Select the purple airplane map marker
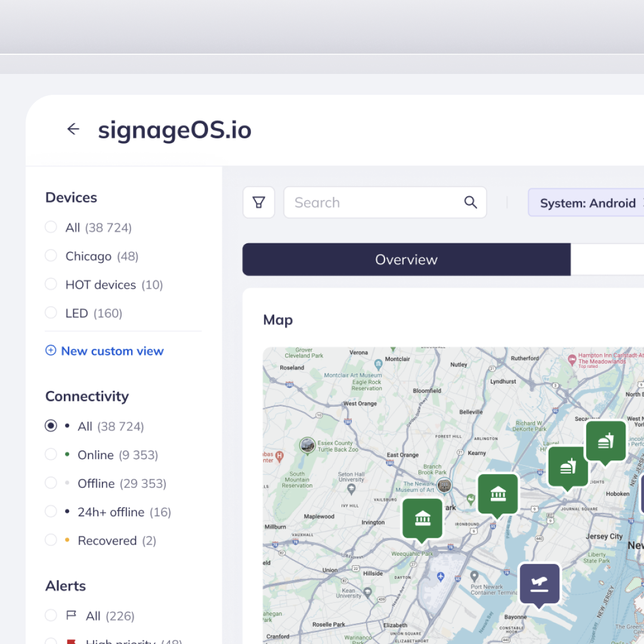This screenshot has width=644, height=644. 539,584
